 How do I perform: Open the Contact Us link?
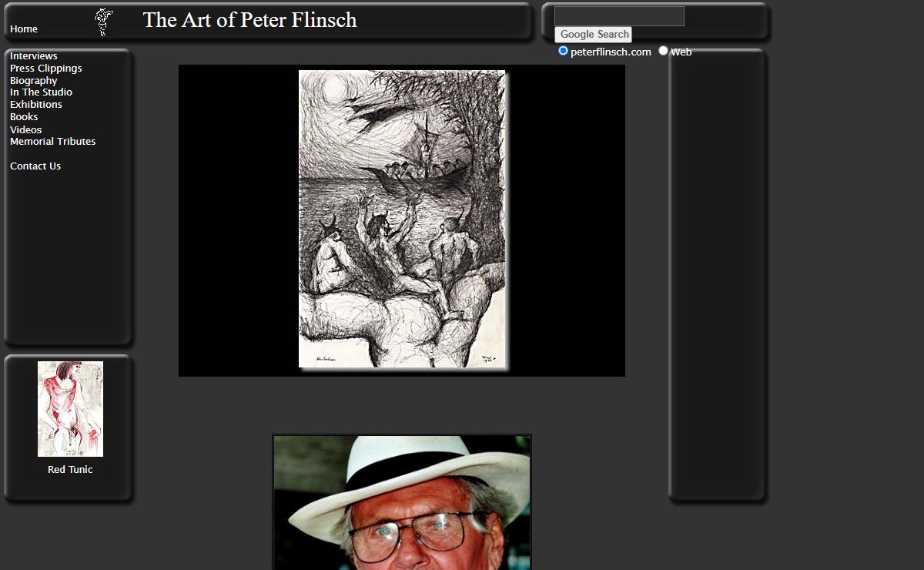click(35, 166)
